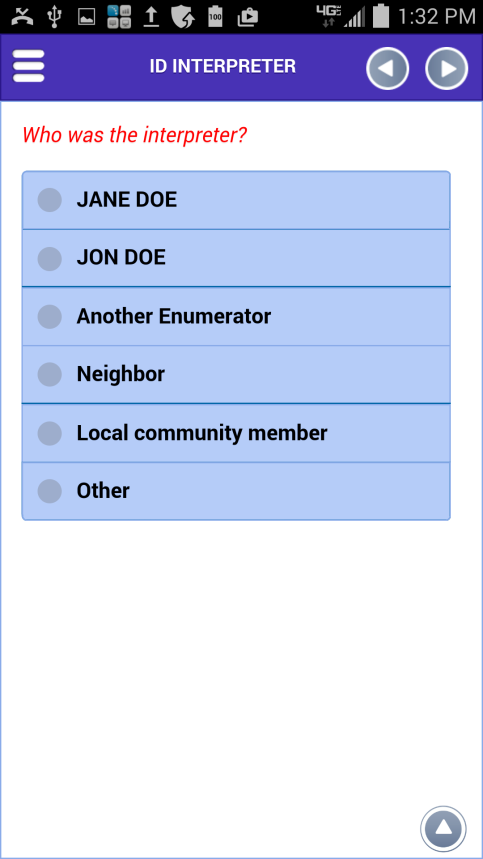Go to previous question with left arrow
The width and height of the screenshot is (483, 859).
387,68
